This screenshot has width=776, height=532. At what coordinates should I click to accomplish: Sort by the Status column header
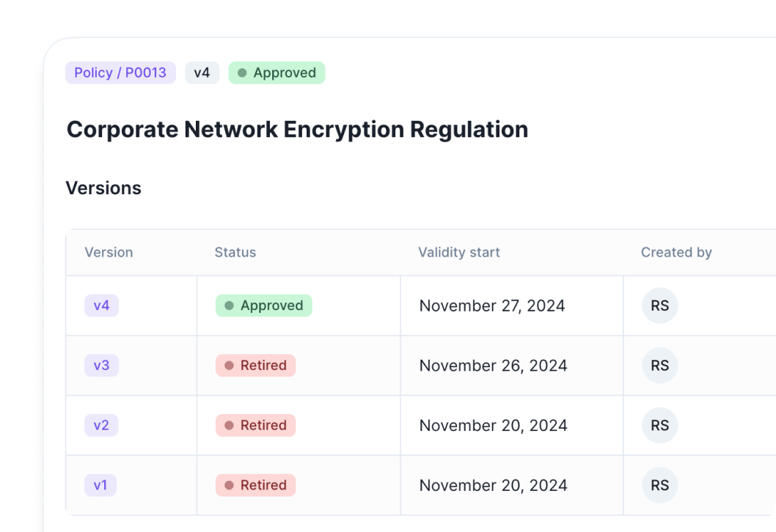[x=235, y=252]
